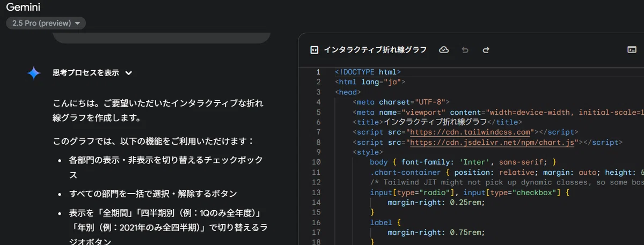
Task: Click the Tailwind JIT comment line
Action: [507, 182]
